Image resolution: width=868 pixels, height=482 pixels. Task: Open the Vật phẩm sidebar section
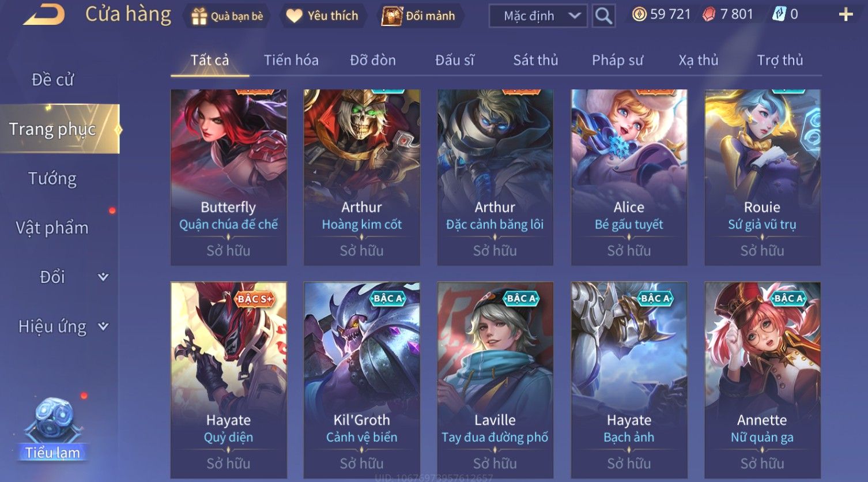[x=52, y=228]
